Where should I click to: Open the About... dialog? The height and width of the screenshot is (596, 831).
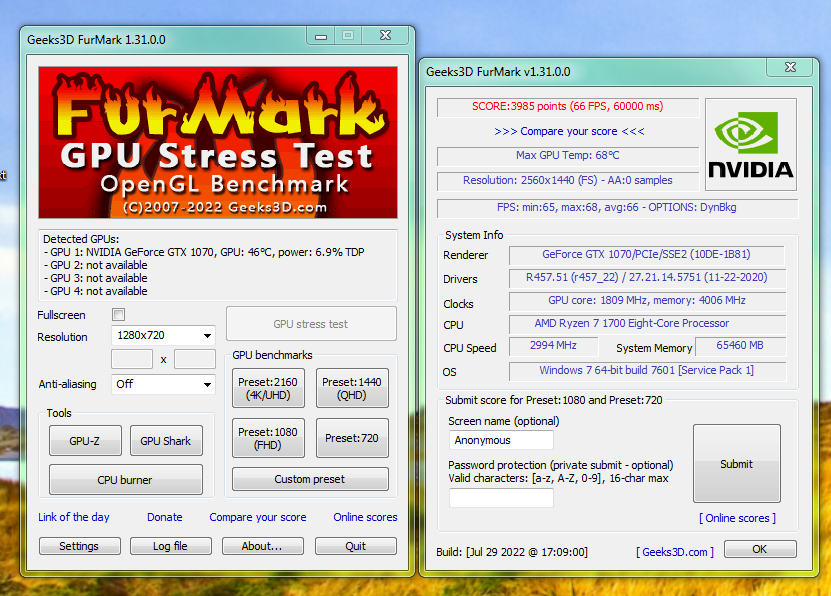tap(262, 546)
